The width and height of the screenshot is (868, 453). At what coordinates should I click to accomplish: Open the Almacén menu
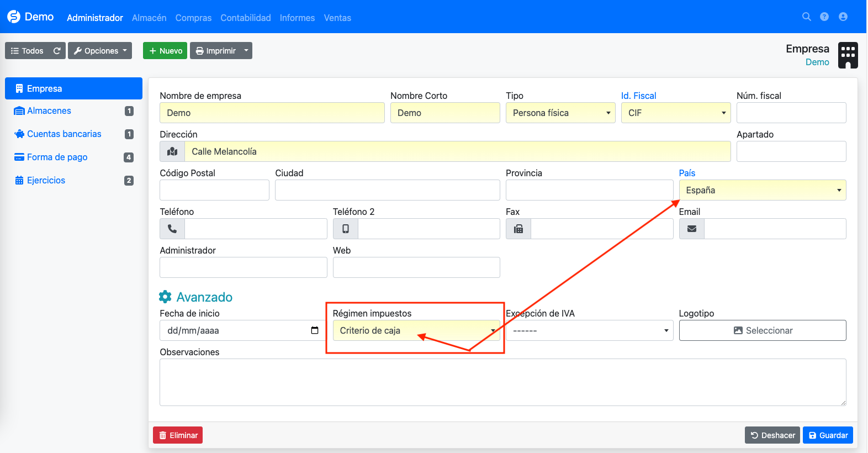149,18
